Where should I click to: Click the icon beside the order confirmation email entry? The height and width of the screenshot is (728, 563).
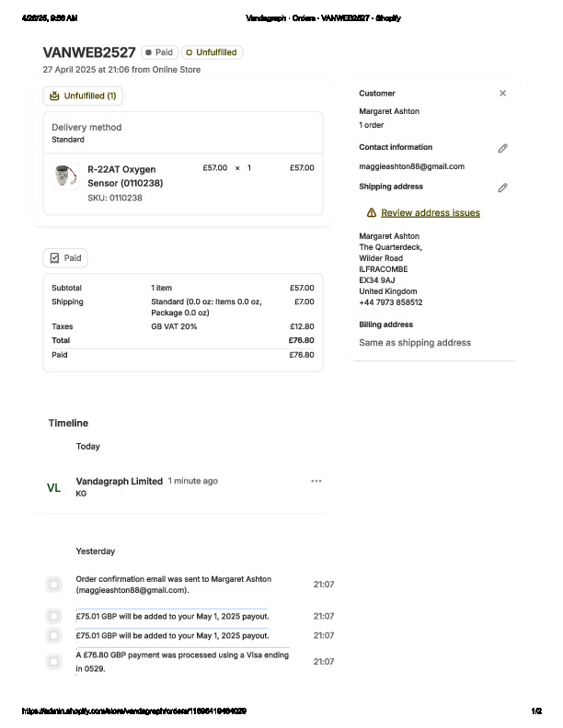coord(54,585)
